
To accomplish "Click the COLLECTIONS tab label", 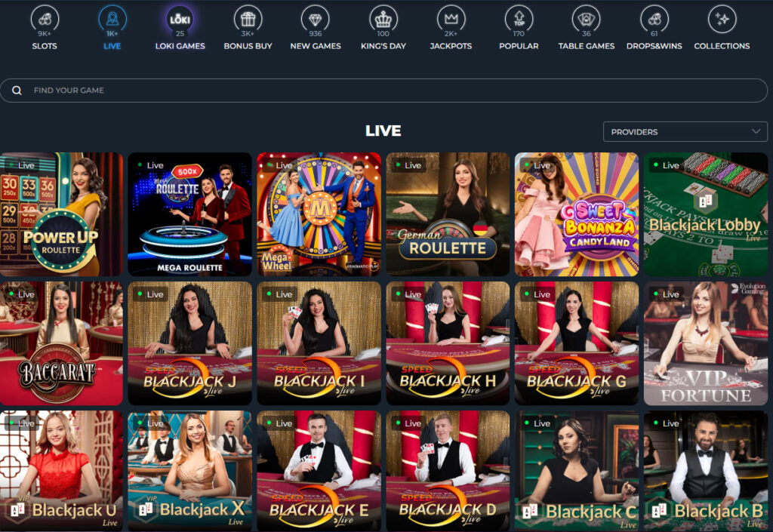I will pos(722,46).
